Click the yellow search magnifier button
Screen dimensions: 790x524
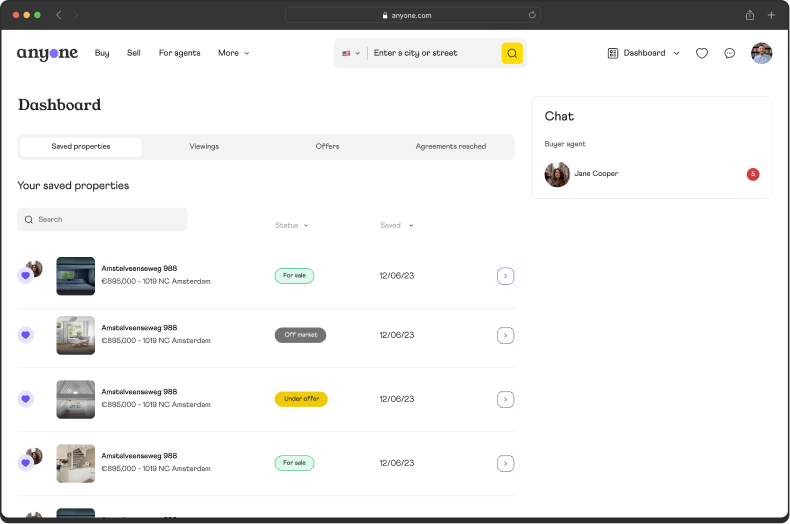(512, 53)
